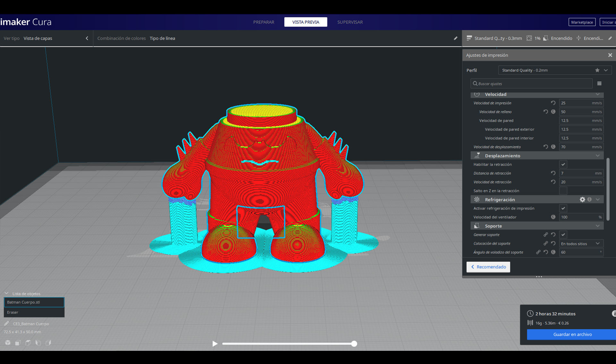616x364 pixels.
Task: Click Guardar en archivo button
Action: point(572,334)
